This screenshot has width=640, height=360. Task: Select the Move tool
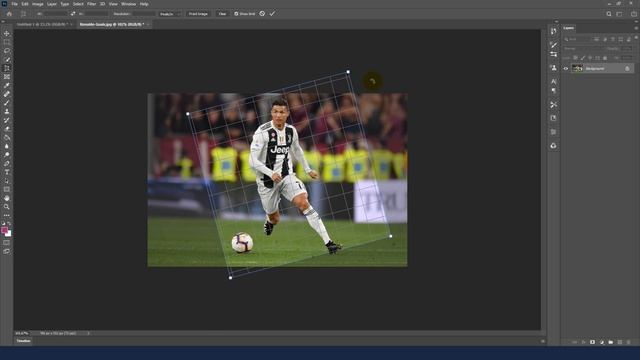(7, 33)
